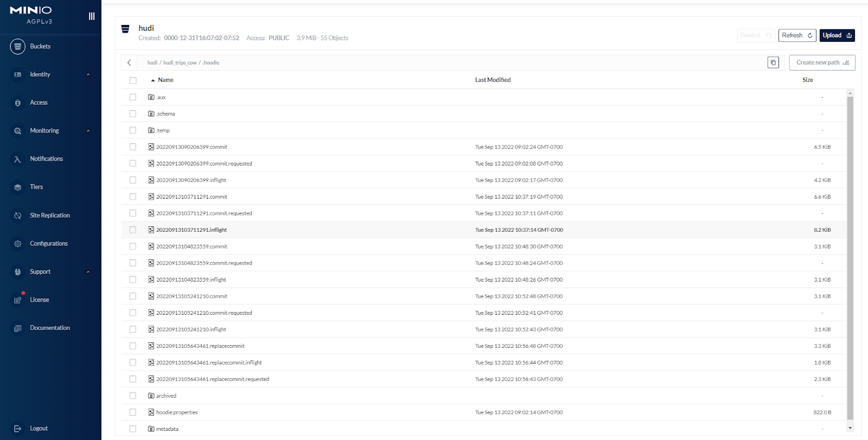868x440 pixels.
Task: Open the Site Replication menu item
Action: [x=50, y=215]
